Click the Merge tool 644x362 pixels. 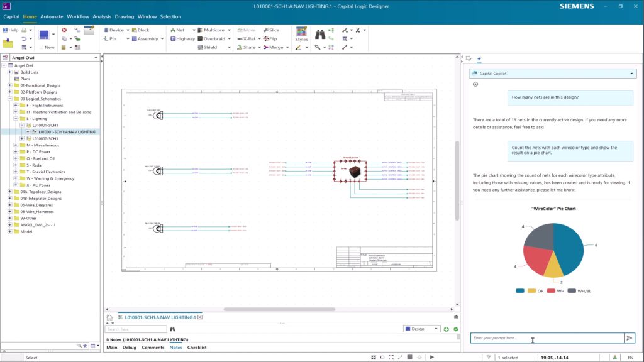click(274, 47)
